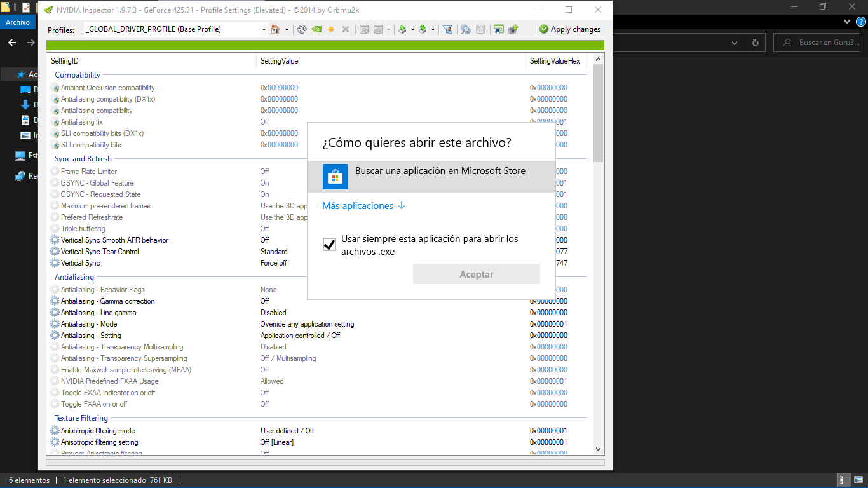Viewport: 868px width, 488px height.
Task: Click the refresh arrows toolbar icon
Action: coord(302,29)
